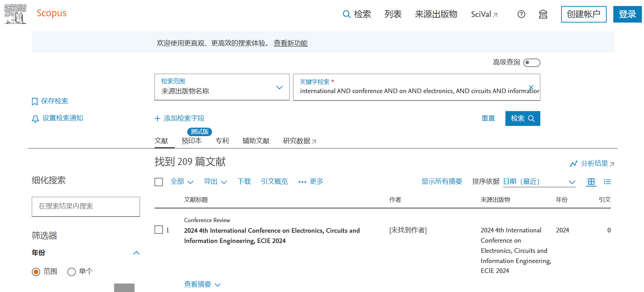Viewport: 644px width, 292px height.
Task: Click the 来源出版物 column header
Action: [x=495, y=200]
